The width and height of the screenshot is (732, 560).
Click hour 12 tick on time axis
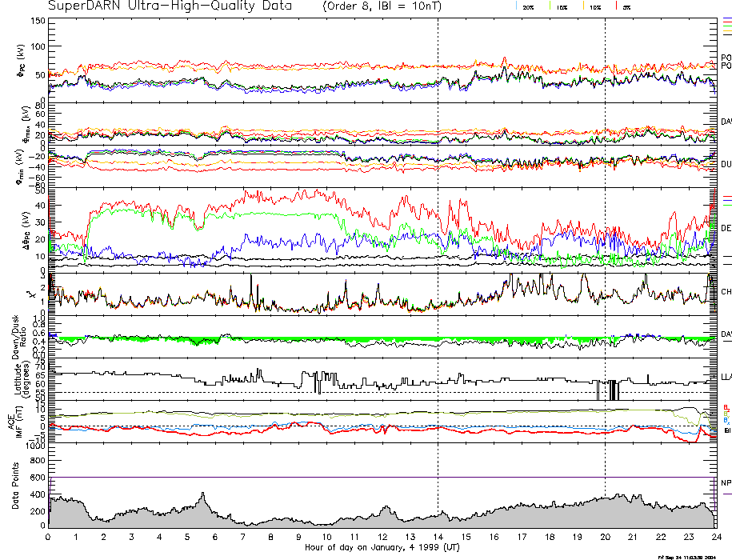pos(382,537)
